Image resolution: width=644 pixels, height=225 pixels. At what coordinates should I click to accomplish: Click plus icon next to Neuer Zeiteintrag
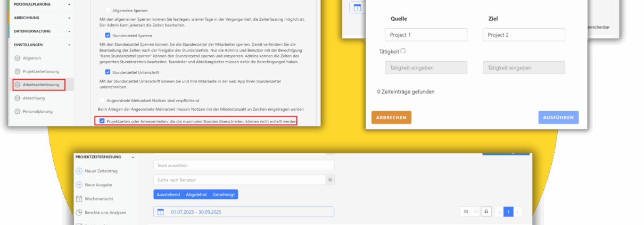coord(79,171)
